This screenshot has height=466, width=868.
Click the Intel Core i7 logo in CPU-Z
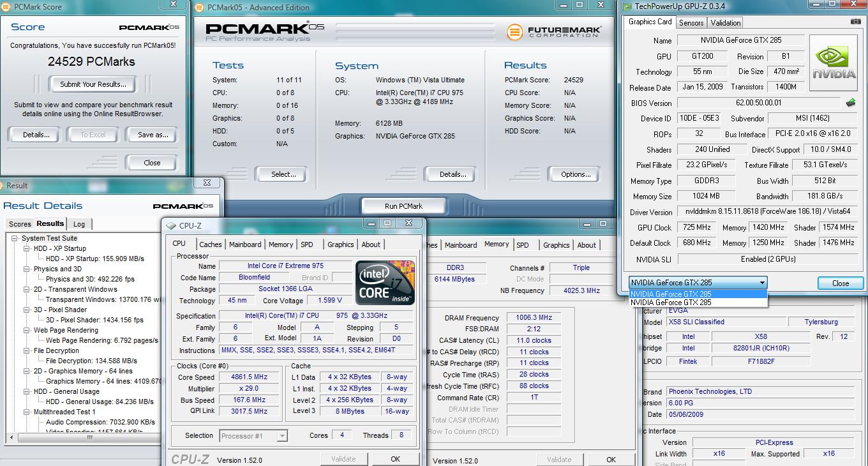tap(385, 283)
